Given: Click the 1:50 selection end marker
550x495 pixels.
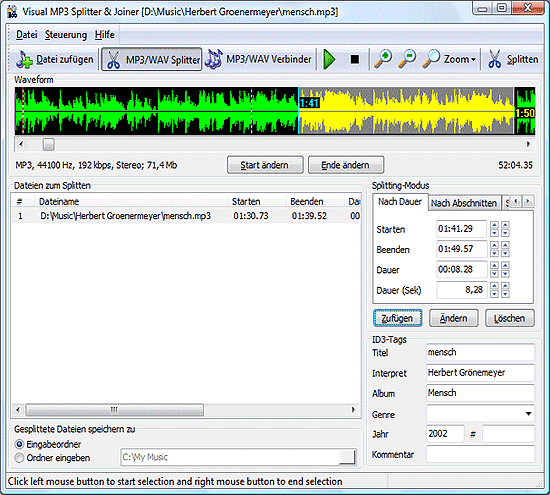Looking at the screenshot, I should tap(525, 113).
